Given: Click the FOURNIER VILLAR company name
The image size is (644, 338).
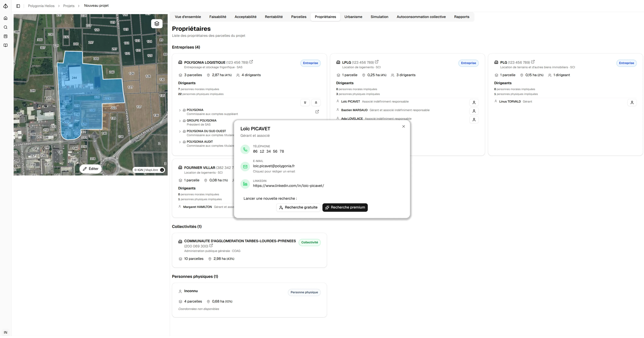Looking at the screenshot, I should (200, 168).
